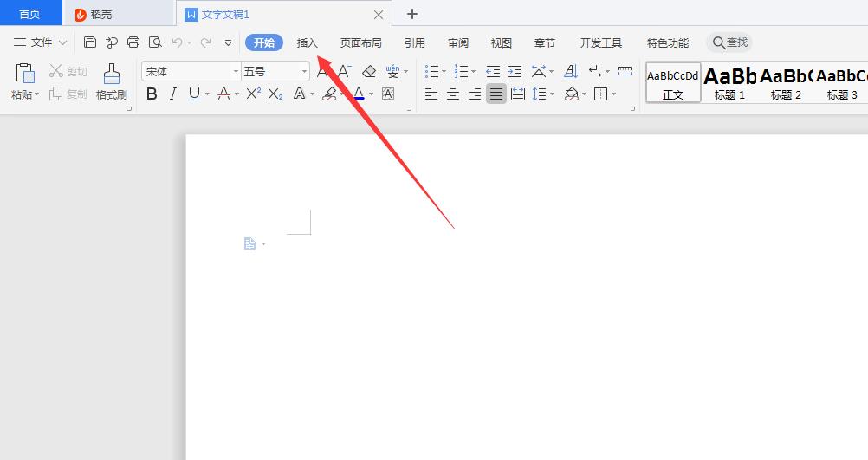Open the bullets style dropdown arrow

(444, 71)
